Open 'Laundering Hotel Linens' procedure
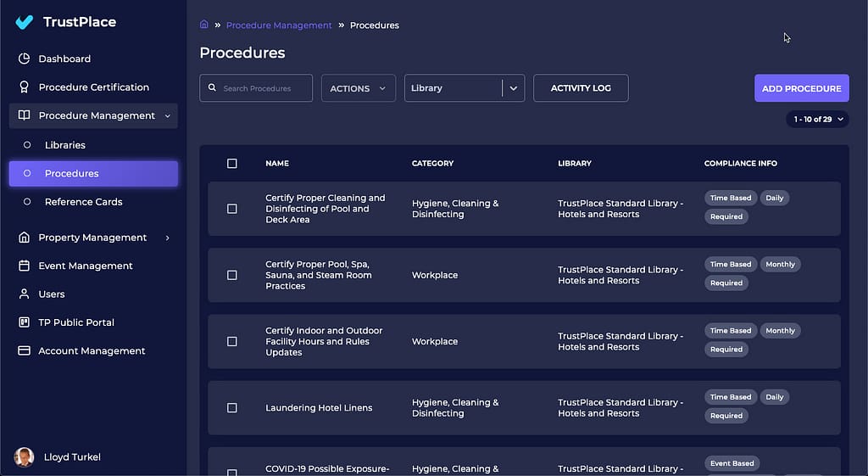Viewport: 868px width, 476px height. [319, 408]
